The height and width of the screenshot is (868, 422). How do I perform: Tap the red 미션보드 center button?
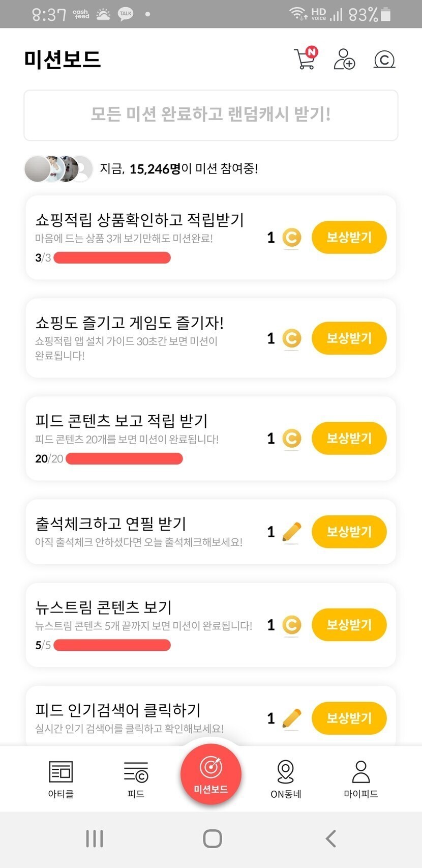pos(211,774)
